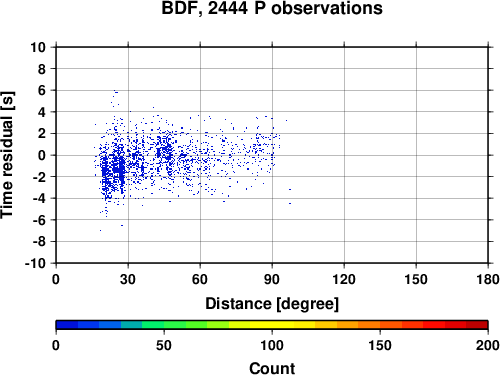Click the Distance axis tick label '90'
This screenshot has height=375, width=500.
click(272, 279)
